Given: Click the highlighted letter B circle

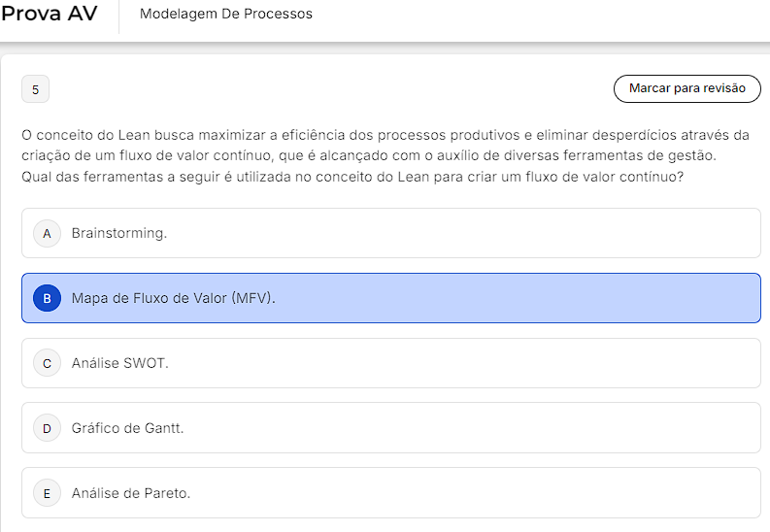Looking at the screenshot, I should pyautogui.click(x=47, y=298).
